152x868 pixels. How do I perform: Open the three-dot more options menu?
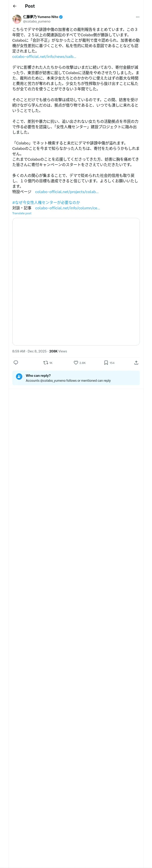(x=137, y=17)
